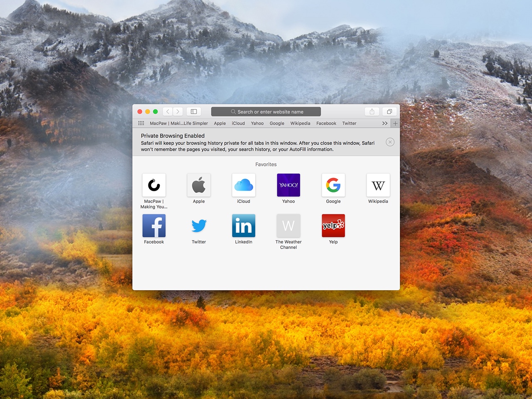Select the Apple bookmark in favorites bar

pos(219,123)
